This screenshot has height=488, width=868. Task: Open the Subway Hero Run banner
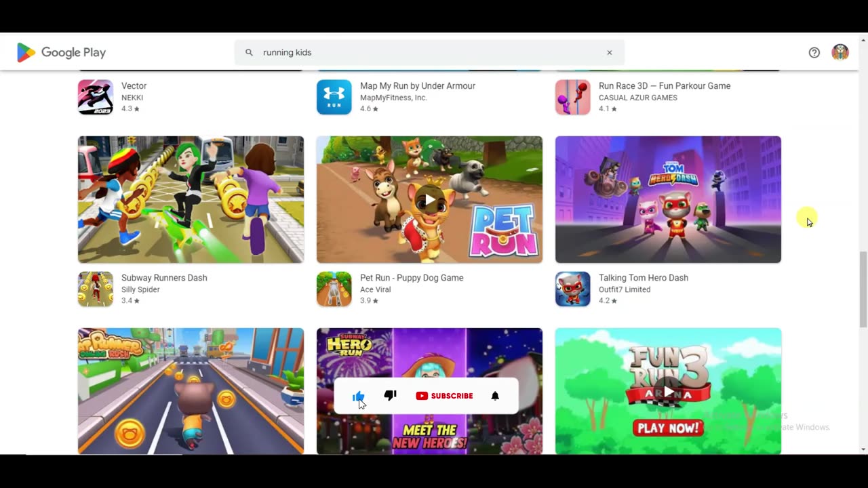tap(429, 391)
